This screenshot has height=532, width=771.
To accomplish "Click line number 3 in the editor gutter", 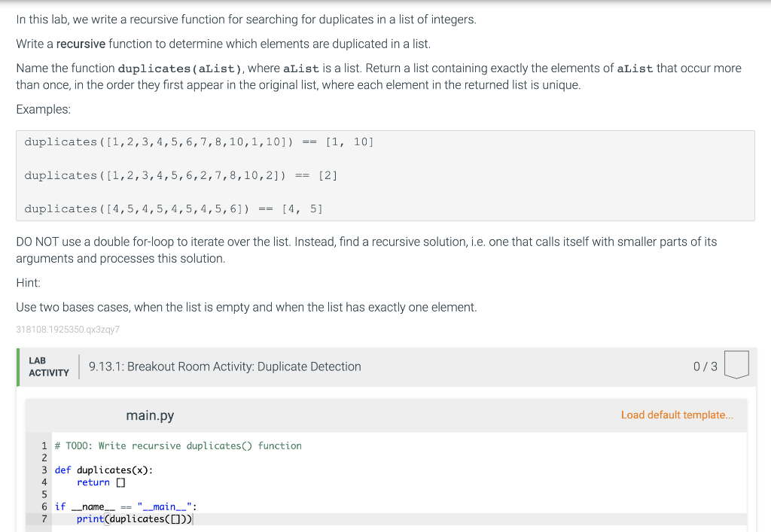I will [x=44, y=470].
